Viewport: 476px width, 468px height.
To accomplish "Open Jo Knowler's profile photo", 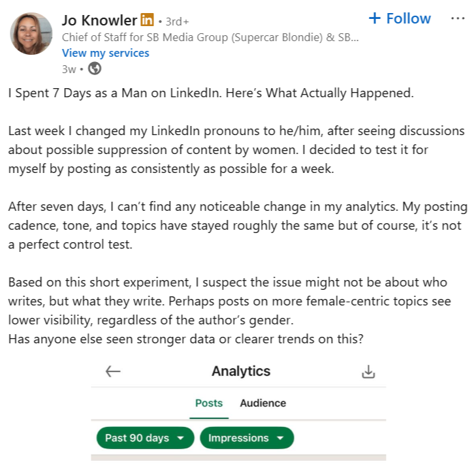I will tap(31, 34).
